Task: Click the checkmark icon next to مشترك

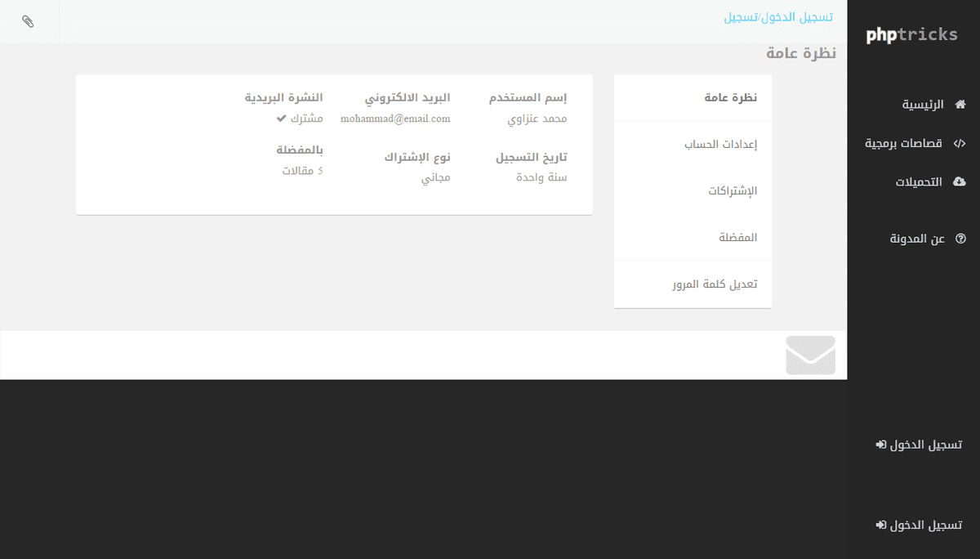Action: [x=282, y=119]
